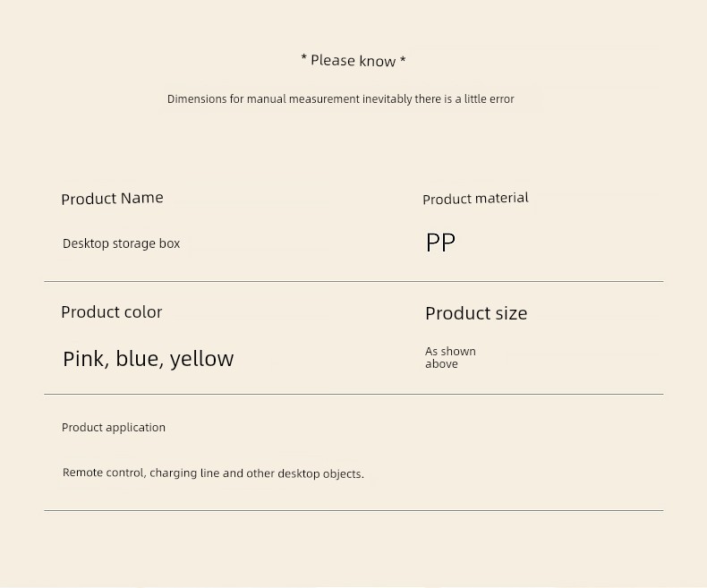Select the manual measurement disclaimer text
The image size is (707, 588).
click(340, 99)
